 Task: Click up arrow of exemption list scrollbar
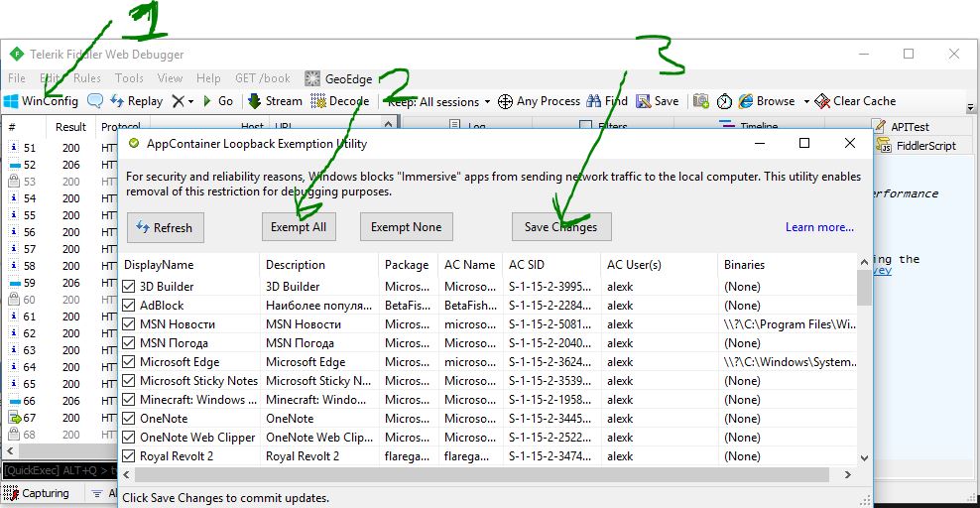(x=864, y=262)
